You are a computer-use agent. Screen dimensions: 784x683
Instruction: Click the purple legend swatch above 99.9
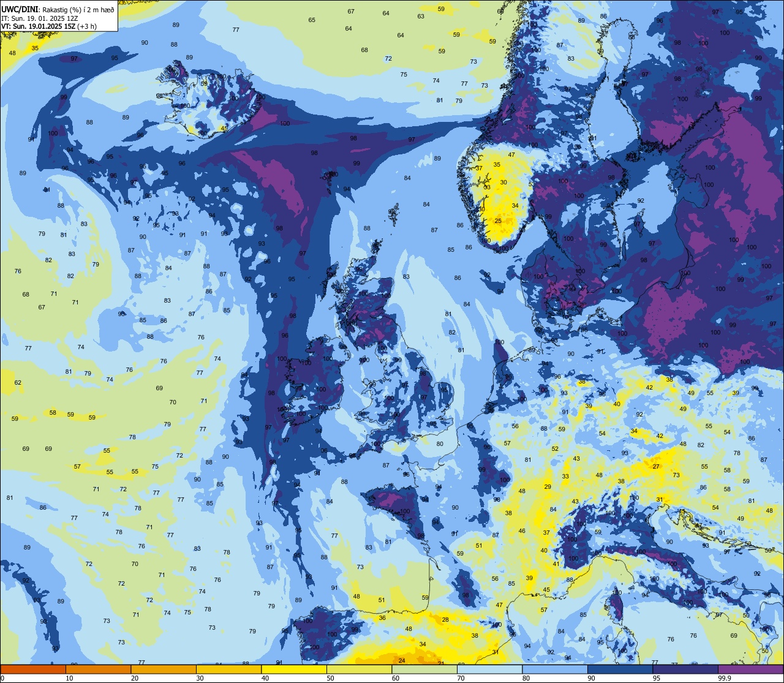750,669
